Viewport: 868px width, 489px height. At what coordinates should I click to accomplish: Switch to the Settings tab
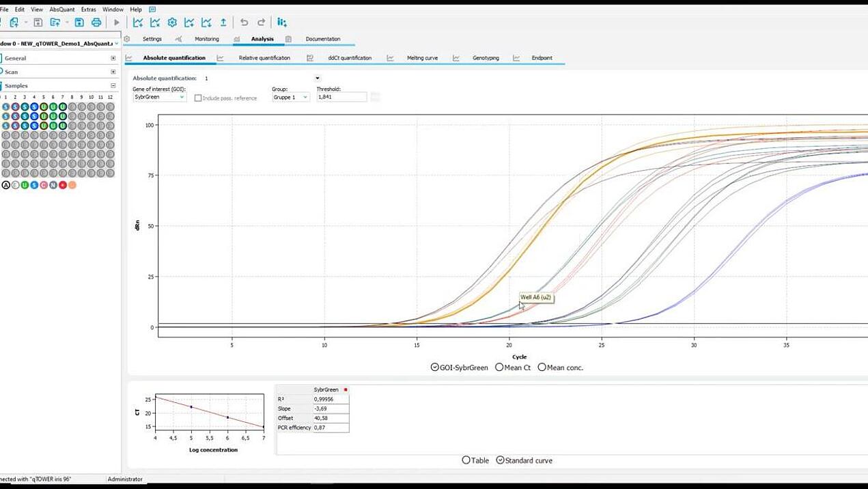(152, 39)
